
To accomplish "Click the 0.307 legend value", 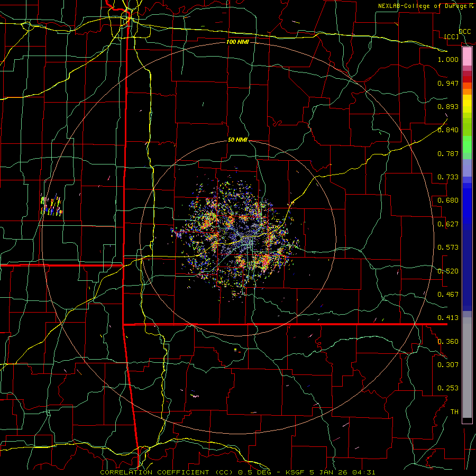I will [448, 365].
